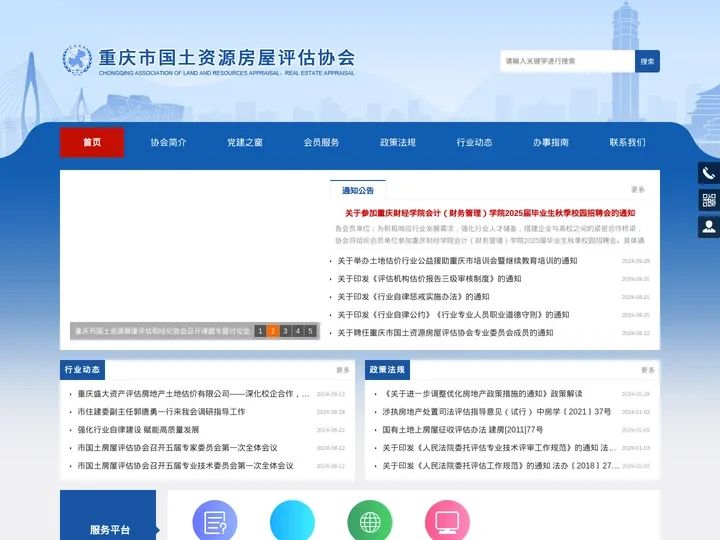Click 更多 in the 政策法规 section
The width and height of the screenshot is (720, 540).
tap(647, 370)
